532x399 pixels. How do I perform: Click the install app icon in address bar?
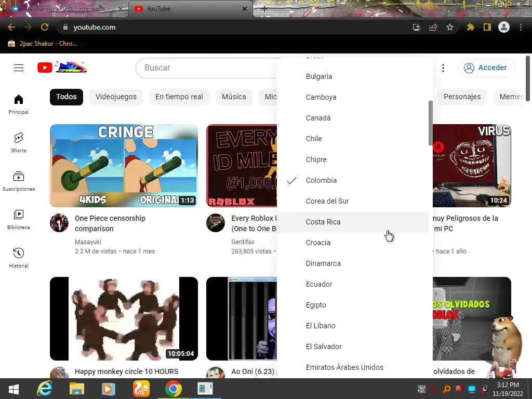tap(417, 27)
